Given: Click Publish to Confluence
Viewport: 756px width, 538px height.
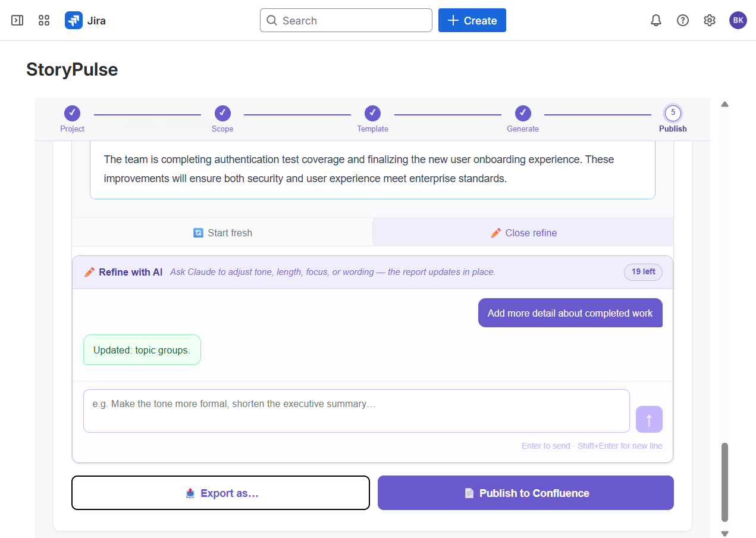Looking at the screenshot, I should [526, 493].
